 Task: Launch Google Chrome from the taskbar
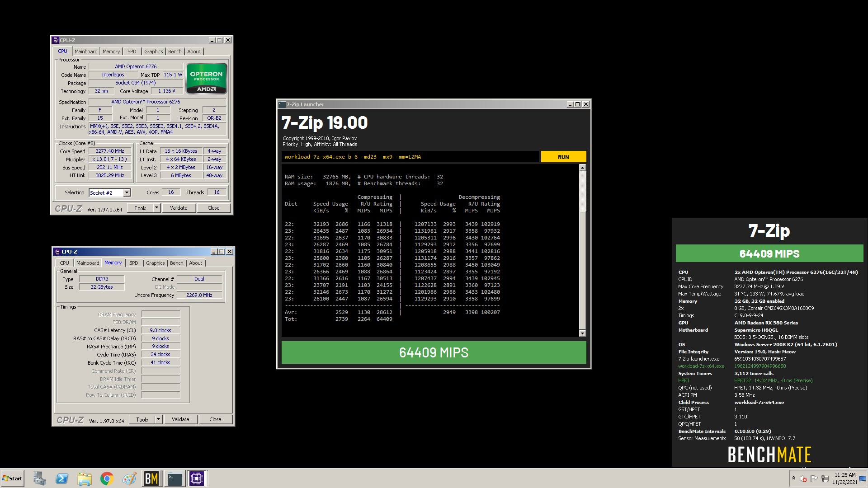click(107, 479)
